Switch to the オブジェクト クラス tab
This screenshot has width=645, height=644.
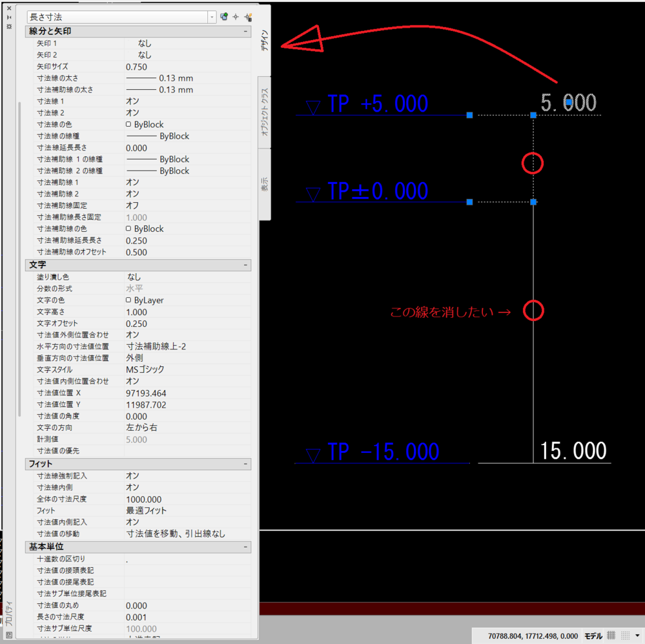coord(265,111)
